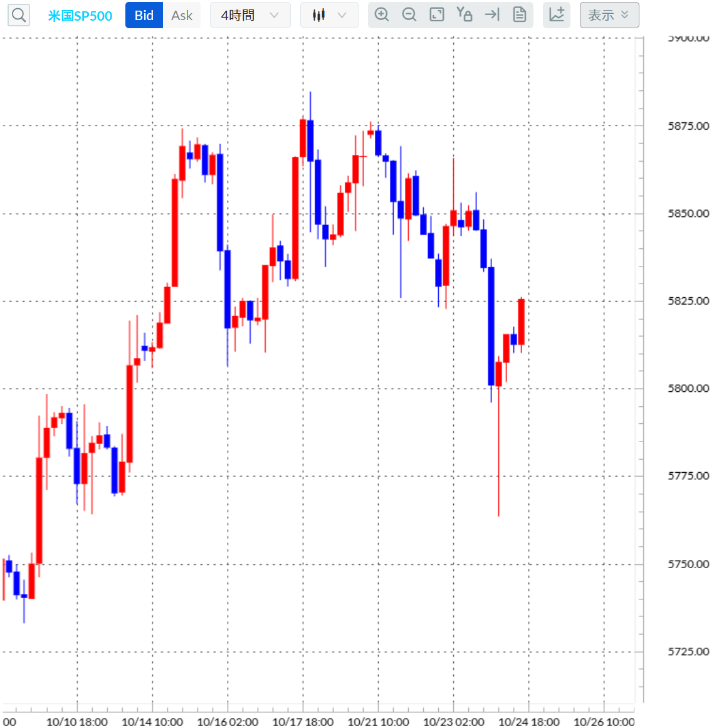This screenshot has width=714, height=728.
Task: Click the 5725.00 price axis label
Action: tap(688, 652)
